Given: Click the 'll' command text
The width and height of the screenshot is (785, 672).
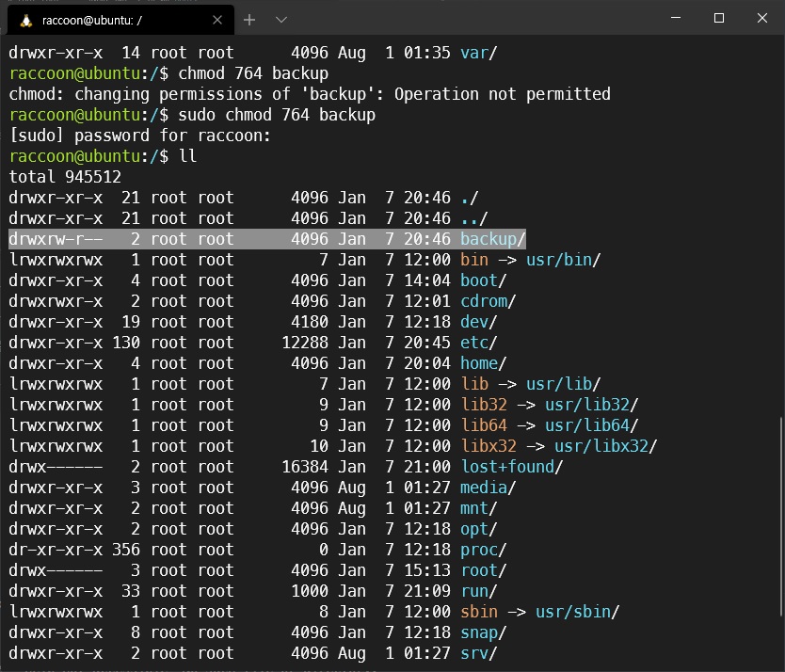Looking at the screenshot, I should [187, 156].
